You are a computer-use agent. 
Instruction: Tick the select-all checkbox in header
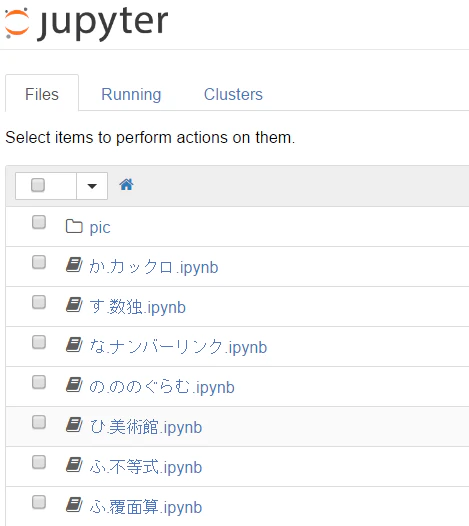38,185
